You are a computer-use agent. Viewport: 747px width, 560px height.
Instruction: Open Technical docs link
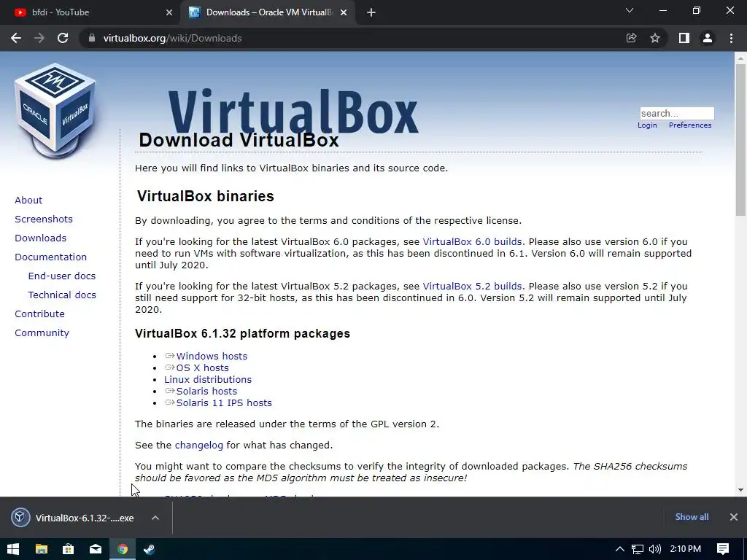(x=62, y=295)
